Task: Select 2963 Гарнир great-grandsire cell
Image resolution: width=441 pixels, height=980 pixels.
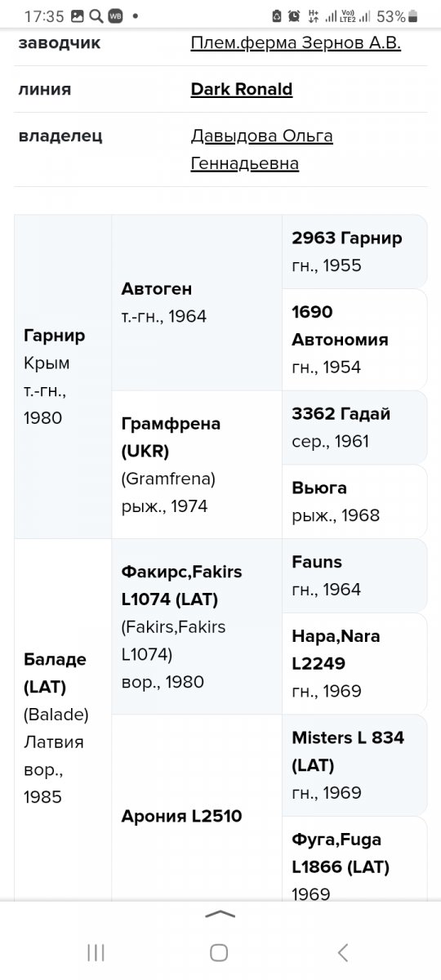Action: [x=354, y=252]
